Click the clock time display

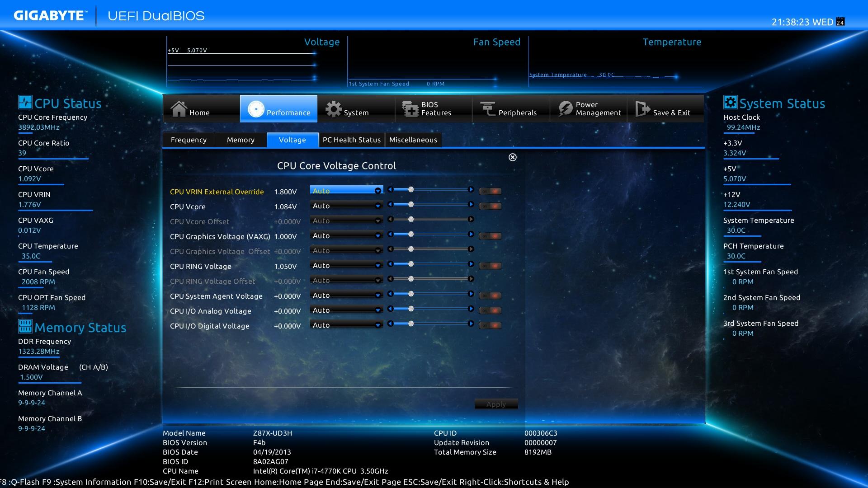click(x=802, y=22)
